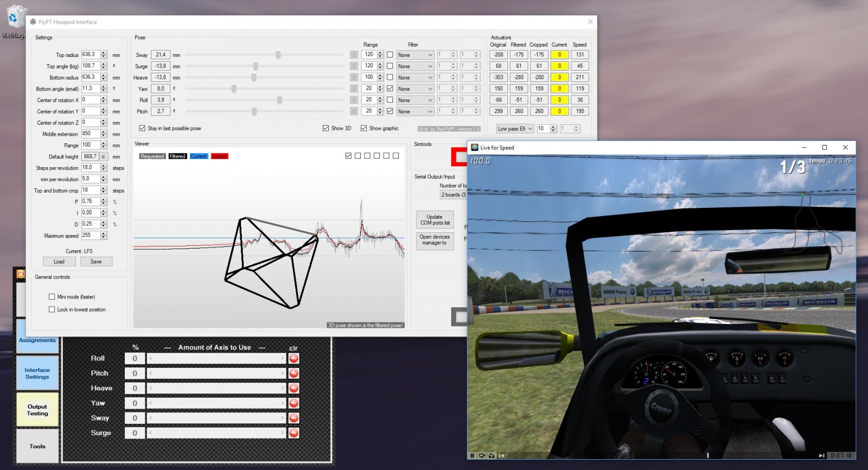Click the Load settings button
868x470 pixels.
(x=59, y=262)
